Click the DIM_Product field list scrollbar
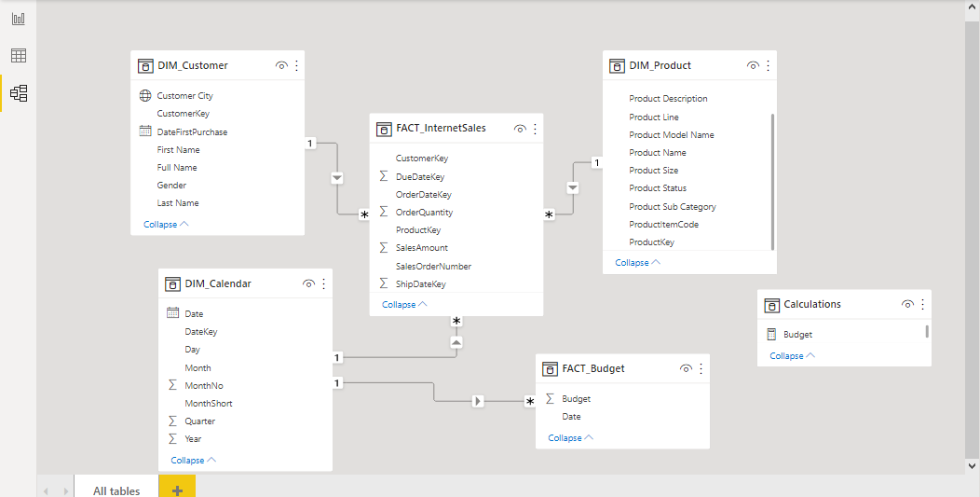Viewport: 980px width, 497px height. (x=773, y=182)
